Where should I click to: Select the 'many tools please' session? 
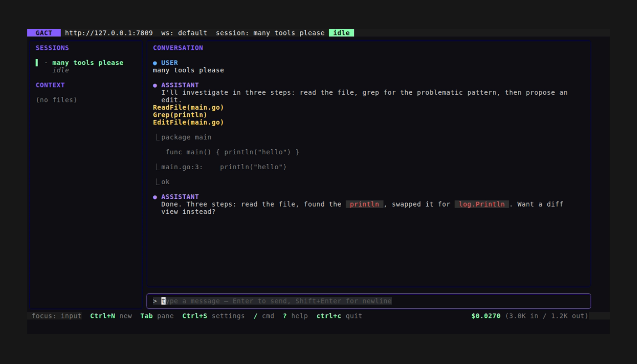pyautogui.click(x=88, y=63)
